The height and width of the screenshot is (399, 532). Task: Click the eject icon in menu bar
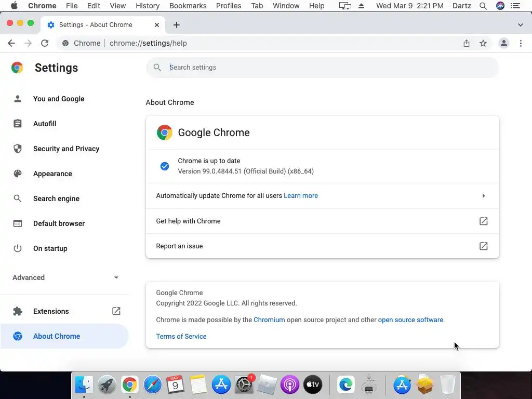pos(362,6)
